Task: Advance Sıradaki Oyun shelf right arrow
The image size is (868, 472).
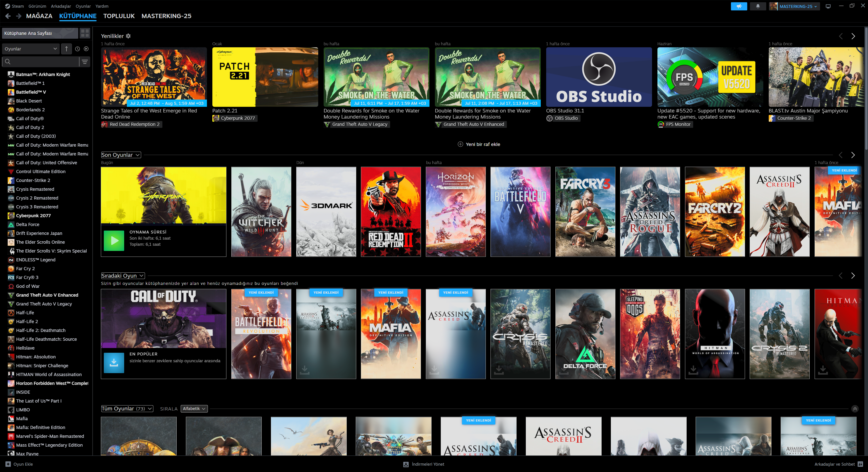Action: [853, 275]
